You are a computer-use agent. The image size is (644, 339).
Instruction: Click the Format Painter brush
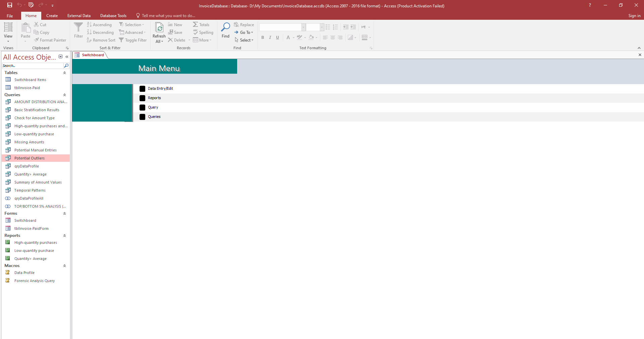pos(36,40)
